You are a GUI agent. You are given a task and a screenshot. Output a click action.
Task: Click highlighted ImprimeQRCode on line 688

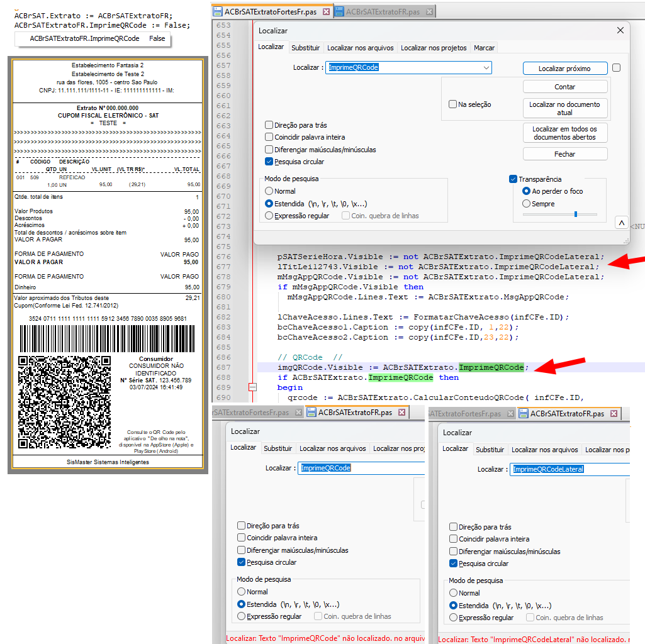point(401,377)
